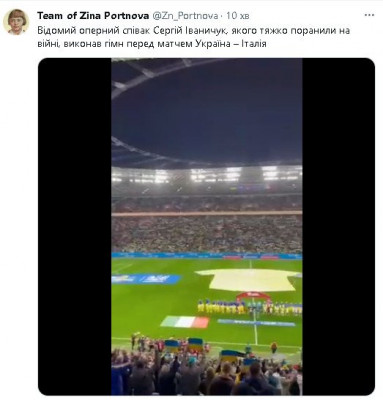383x400 pixels.
Task: Click the crowded upper stands in the video
Action: pyautogui.click(x=207, y=233)
